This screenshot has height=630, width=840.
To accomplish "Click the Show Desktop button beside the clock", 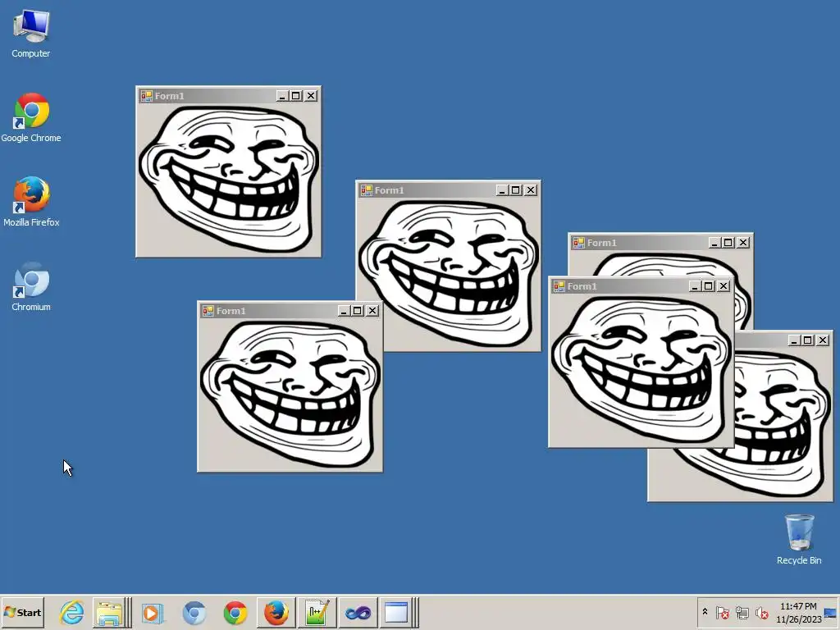I will coord(831,612).
